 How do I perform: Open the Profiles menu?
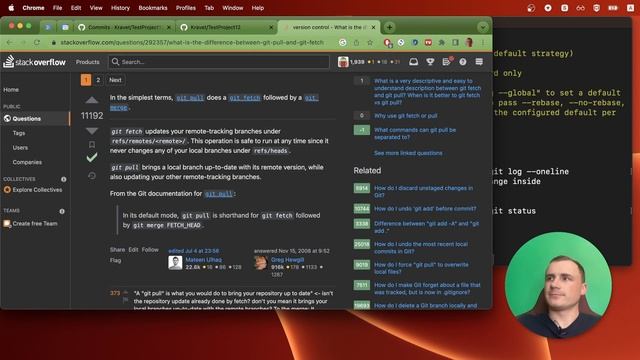pyautogui.click(x=186, y=8)
